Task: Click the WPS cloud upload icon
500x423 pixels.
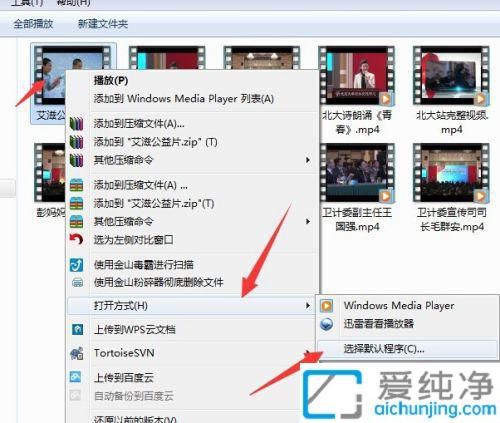Action: pos(77,330)
